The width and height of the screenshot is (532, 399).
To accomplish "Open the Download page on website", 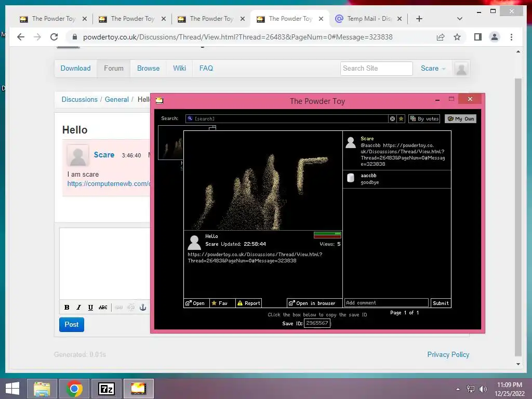I will [76, 68].
